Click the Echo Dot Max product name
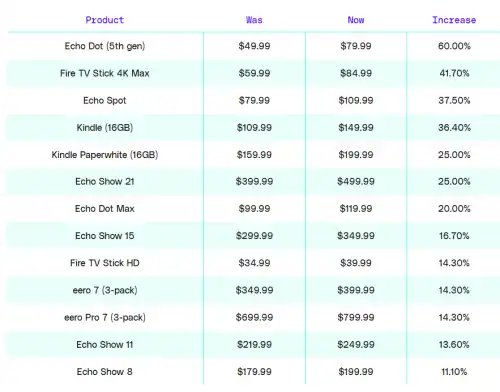This screenshot has height=392, width=500. click(x=105, y=209)
